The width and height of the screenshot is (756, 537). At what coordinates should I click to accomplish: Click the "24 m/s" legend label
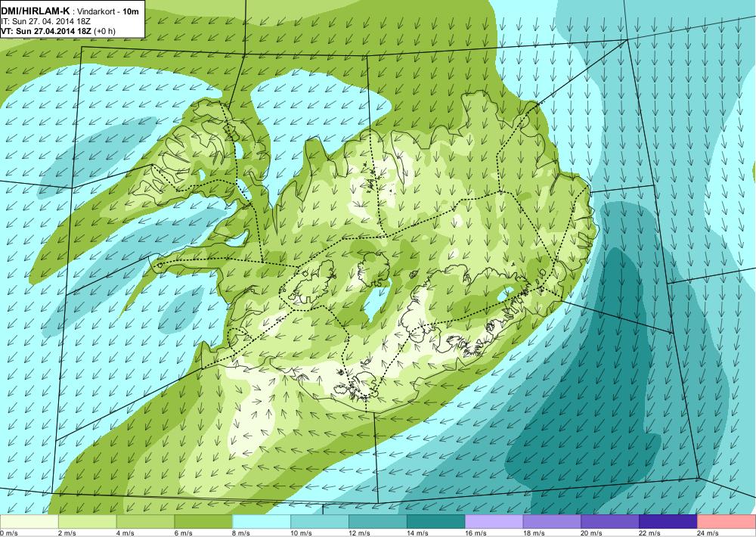(708, 533)
